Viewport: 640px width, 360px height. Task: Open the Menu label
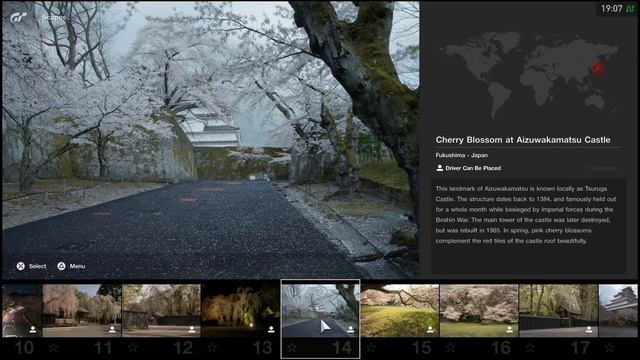pyautogui.click(x=77, y=266)
